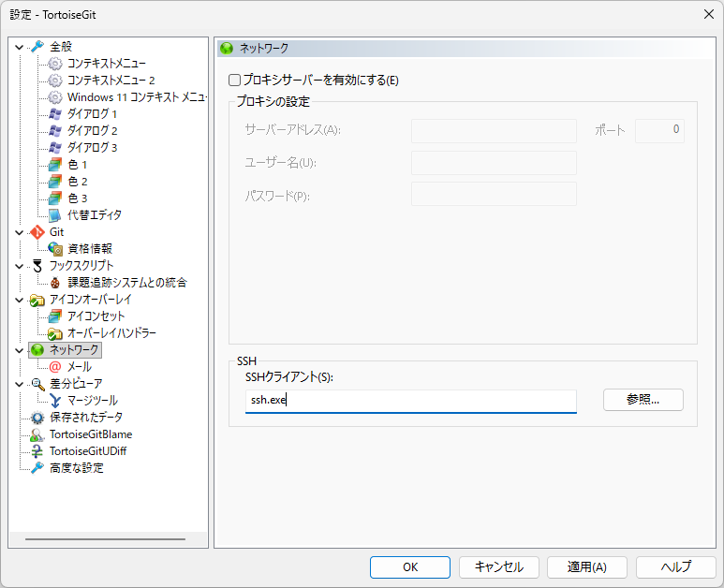Click the icon beside TortoiseGitBlame

(37, 434)
